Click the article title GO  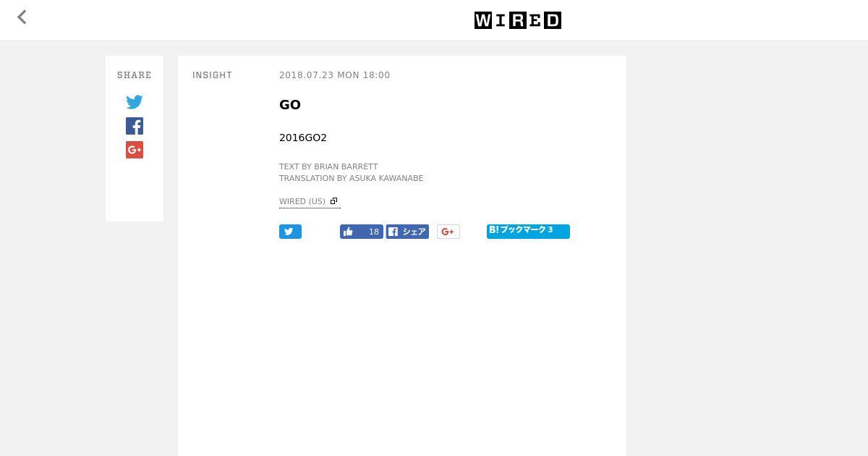[290, 105]
